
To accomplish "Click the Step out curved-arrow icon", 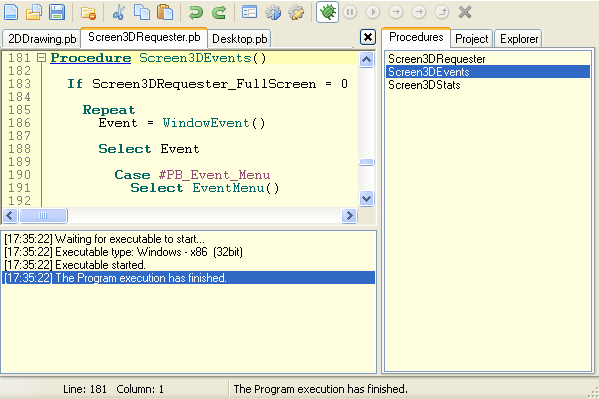I will (x=442, y=12).
